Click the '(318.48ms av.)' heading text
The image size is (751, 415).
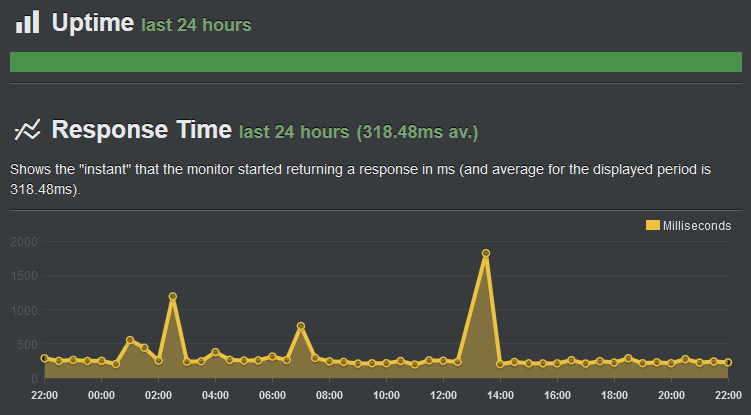coord(417,132)
